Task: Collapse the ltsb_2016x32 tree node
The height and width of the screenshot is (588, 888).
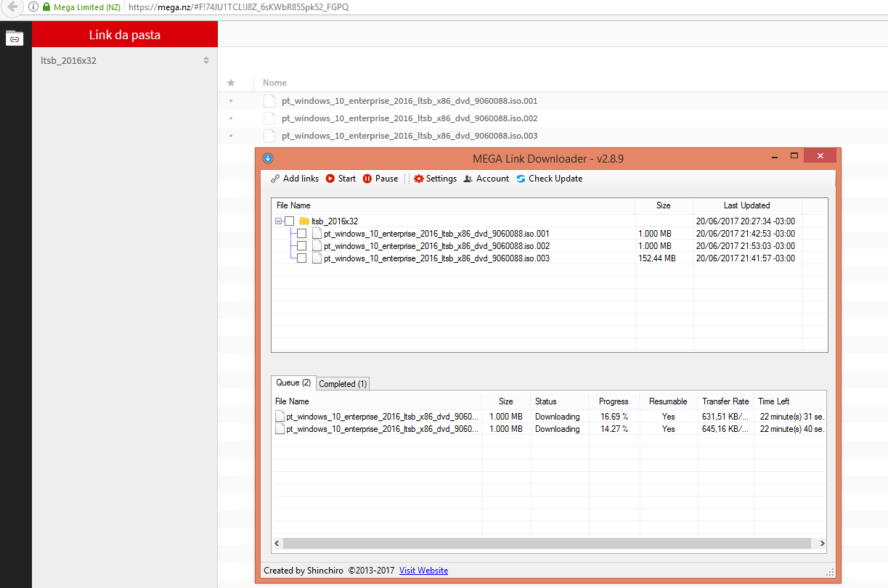Action: (x=279, y=221)
